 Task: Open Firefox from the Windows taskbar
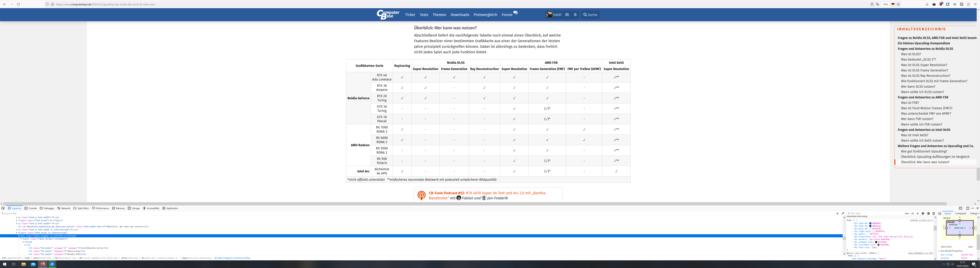pyautogui.click(x=43, y=264)
